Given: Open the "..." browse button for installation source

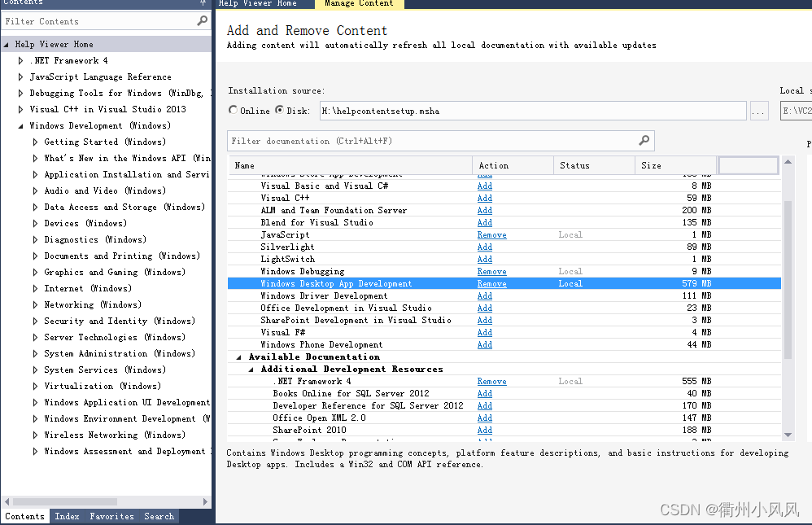Looking at the screenshot, I should [759, 111].
